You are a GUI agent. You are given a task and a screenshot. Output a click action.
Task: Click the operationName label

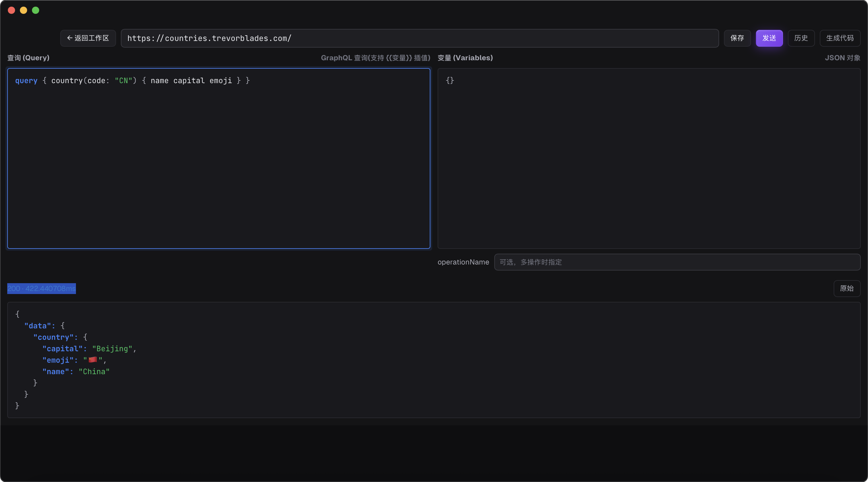click(x=463, y=262)
